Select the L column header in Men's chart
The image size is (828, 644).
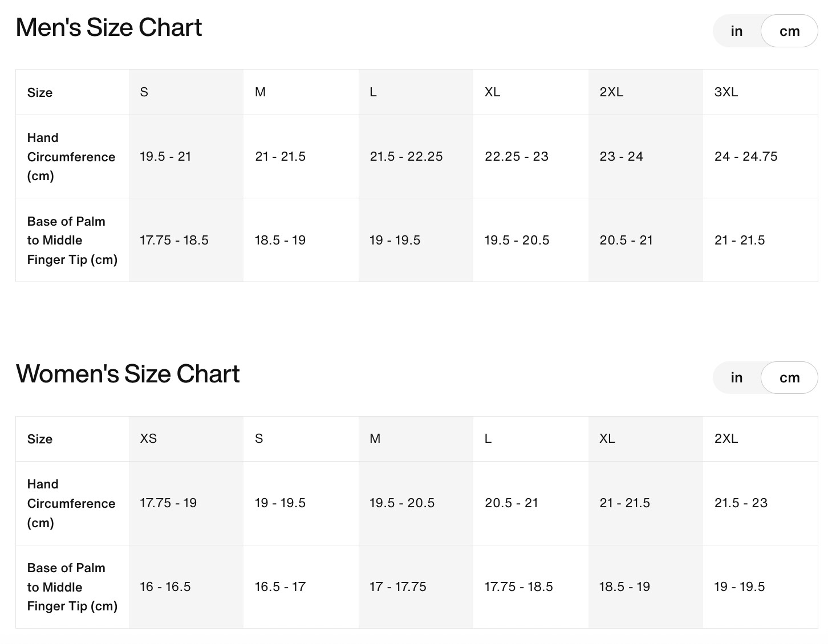374,92
